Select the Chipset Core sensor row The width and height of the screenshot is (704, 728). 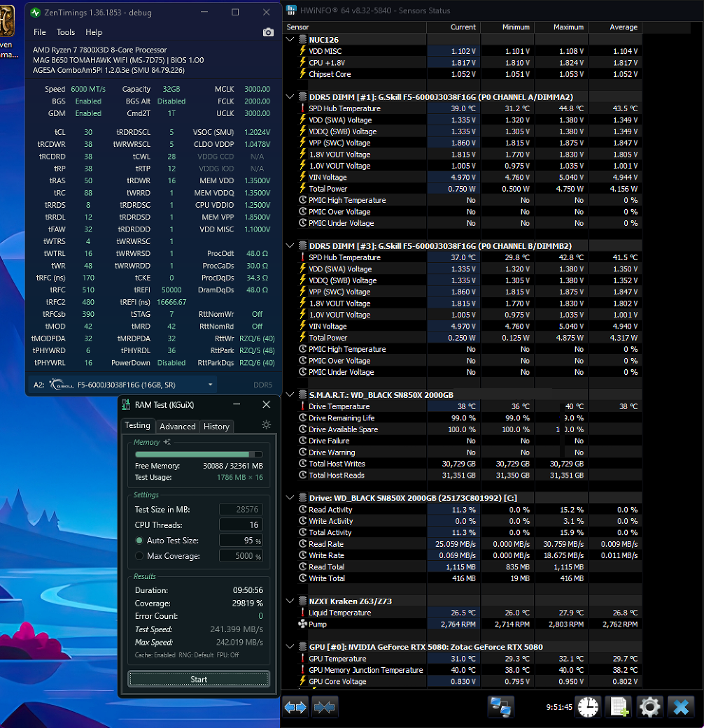point(470,74)
